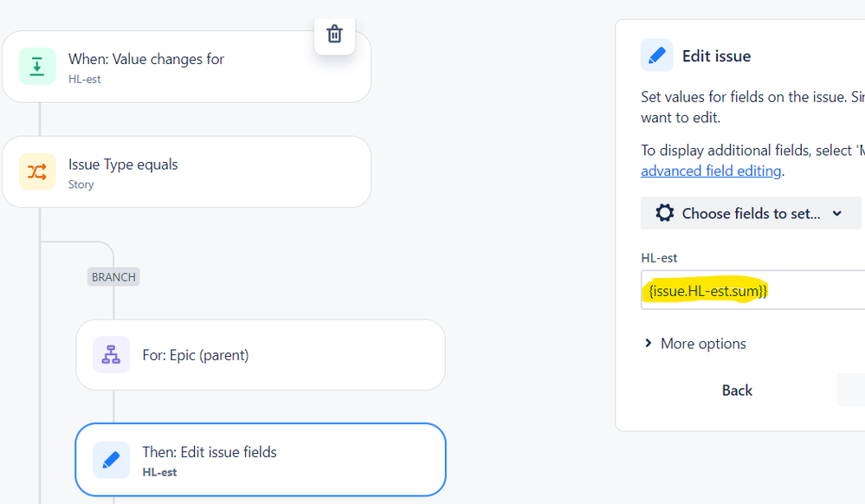Open the Choose fields to set dropdown
The image size is (865, 504).
(750, 212)
